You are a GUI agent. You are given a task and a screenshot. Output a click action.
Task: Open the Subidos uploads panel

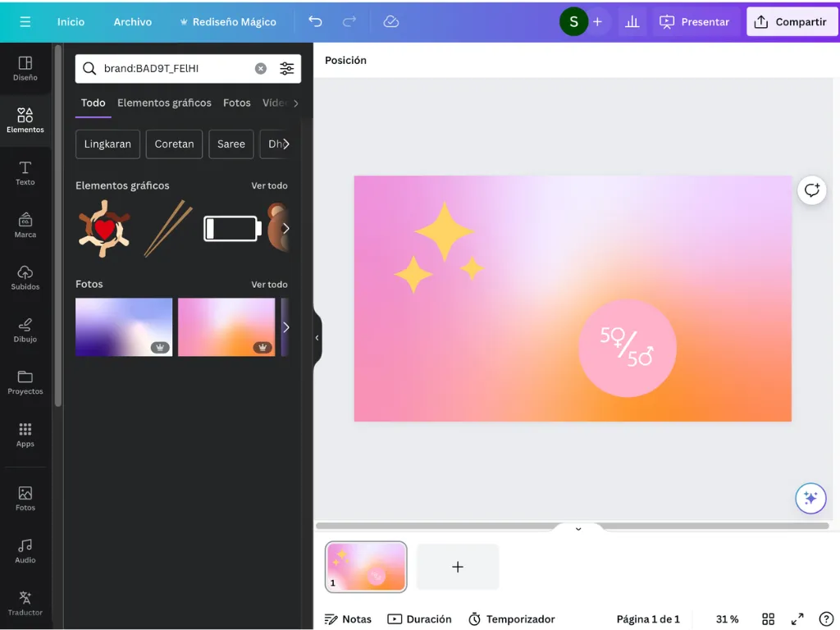pyautogui.click(x=25, y=277)
